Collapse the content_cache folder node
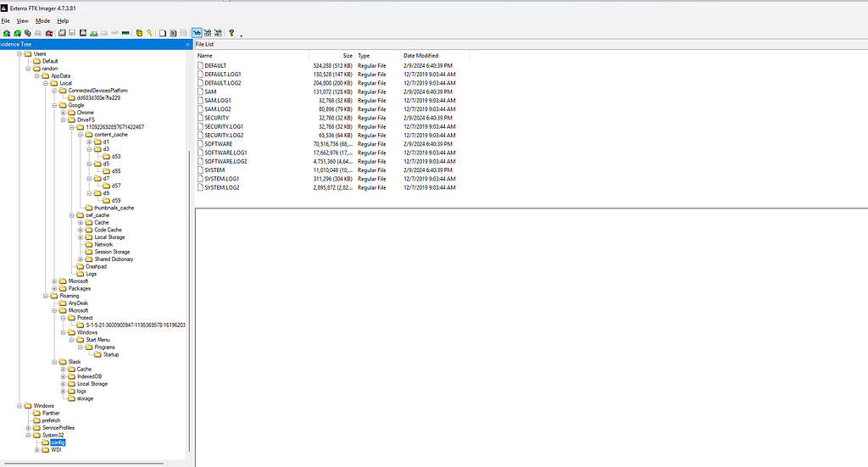Viewport: 868px width, 467px height. click(x=81, y=135)
